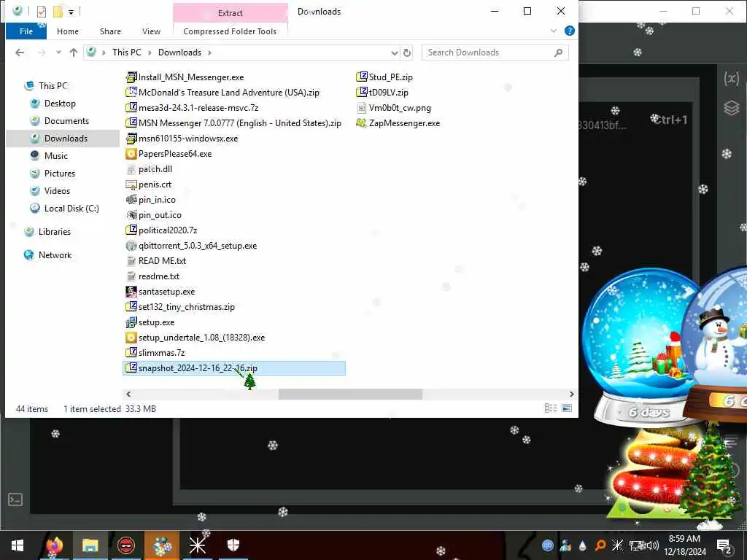Screen dimensions: 747x560
Task: Select READ ME.txt file
Action: pos(156,261)
